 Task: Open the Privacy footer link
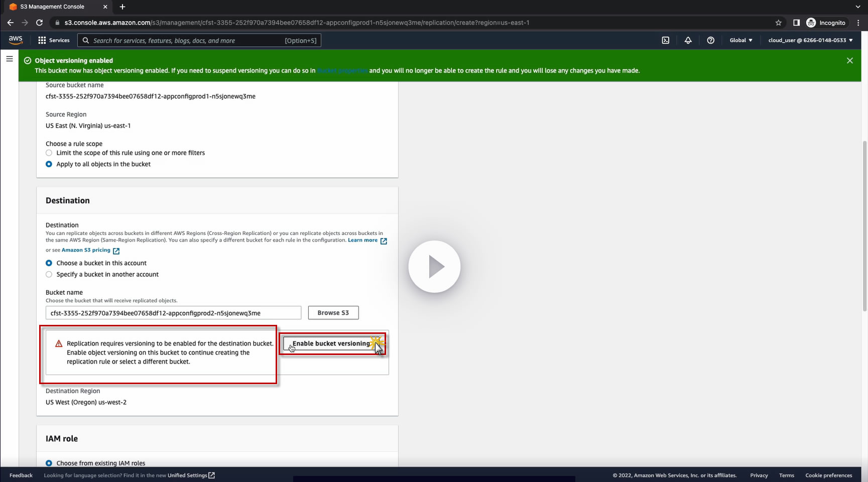(x=759, y=475)
